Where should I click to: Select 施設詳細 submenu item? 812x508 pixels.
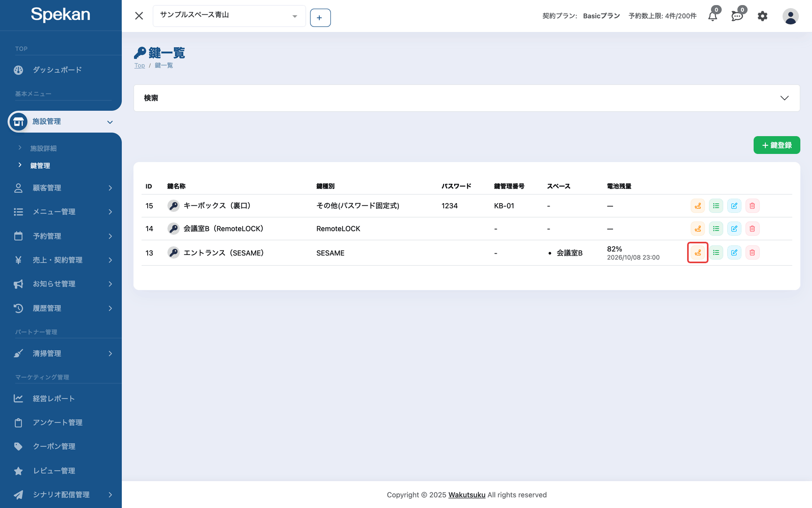click(x=44, y=148)
